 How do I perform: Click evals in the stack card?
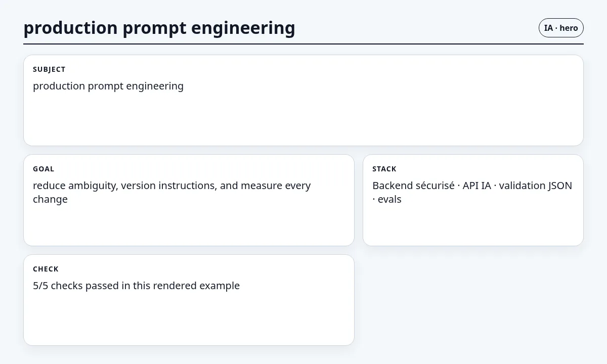[x=389, y=199]
